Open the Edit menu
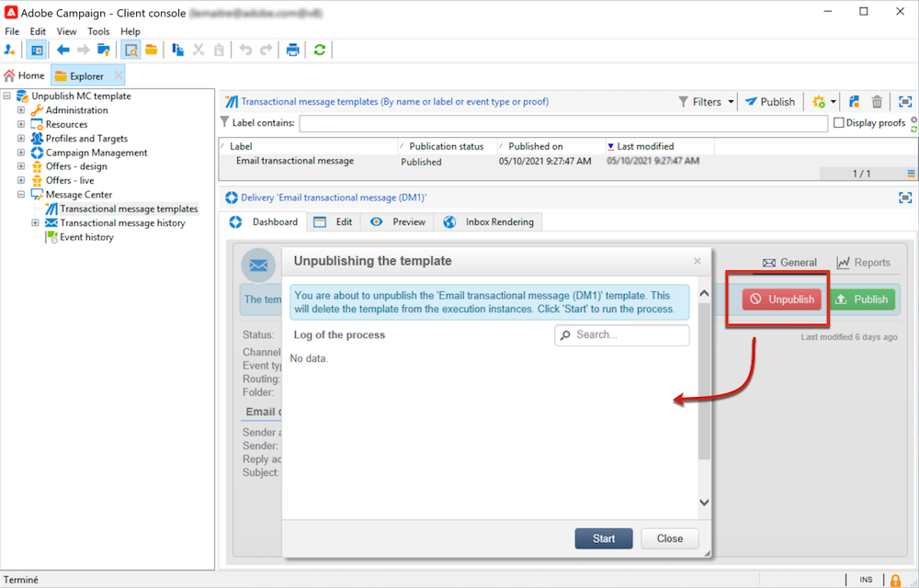The image size is (919, 588). tap(38, 31)
